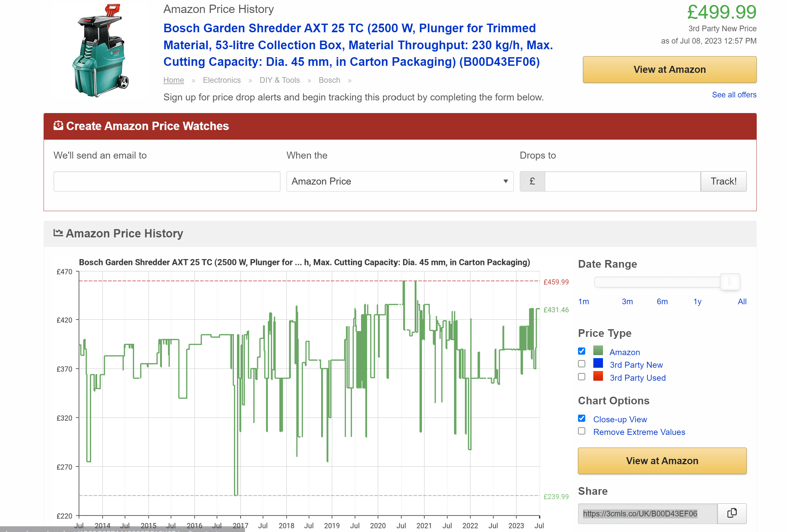Focus the email address input field
The height and width of the screenshot is (532, 788).
167,181
